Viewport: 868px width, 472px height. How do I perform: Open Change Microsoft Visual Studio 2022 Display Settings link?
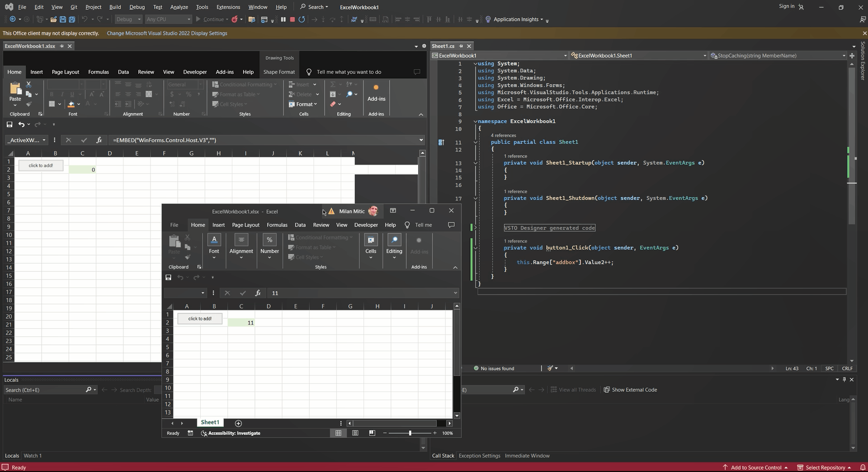pos(167,33)
